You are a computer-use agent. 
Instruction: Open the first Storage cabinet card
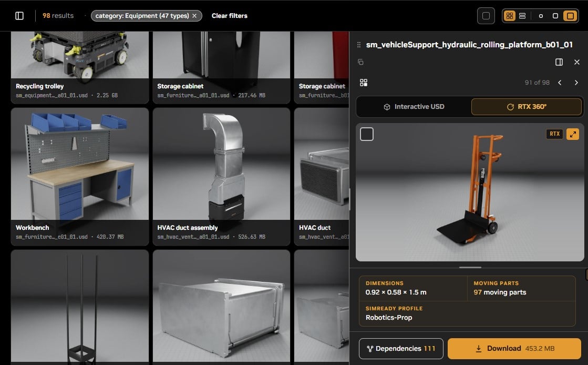coord(221,68)
